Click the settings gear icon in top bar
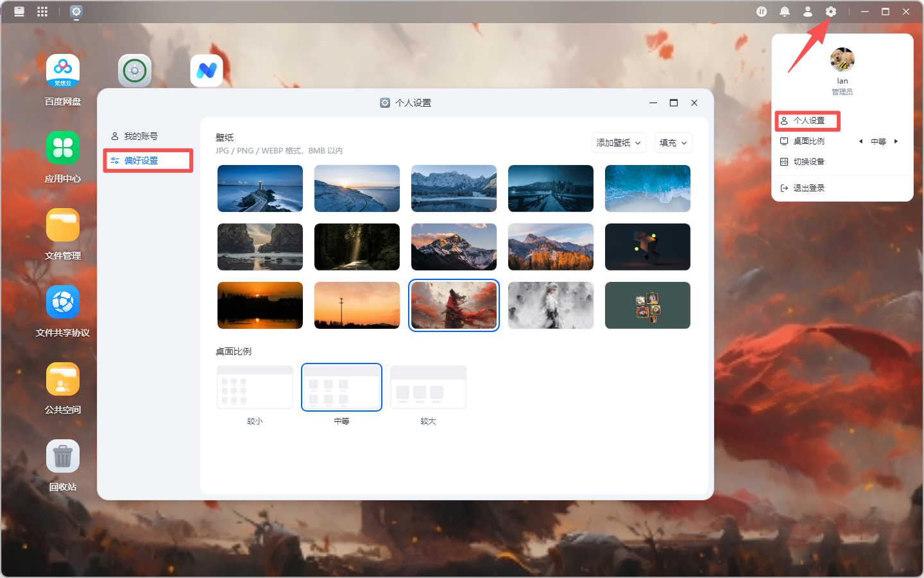The width and height of the screenshot is (924, 578). coord(831,12)
